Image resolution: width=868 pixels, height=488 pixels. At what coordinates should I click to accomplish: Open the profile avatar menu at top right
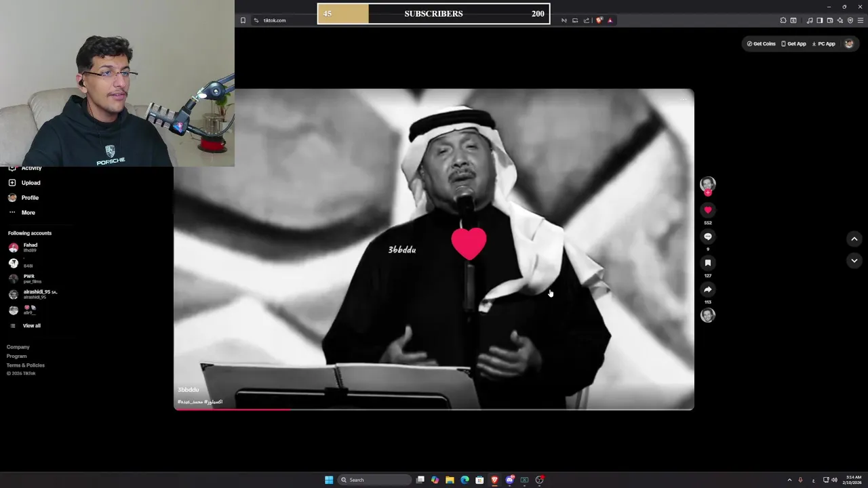pyautogui.click(x=849, y=43)
